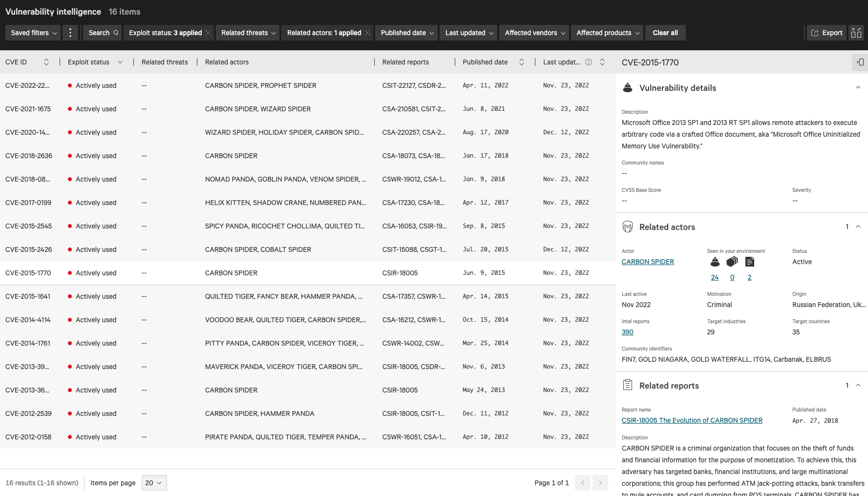
Task: Open the Related threats filter dropdown
Action: (x=248, y=33)
